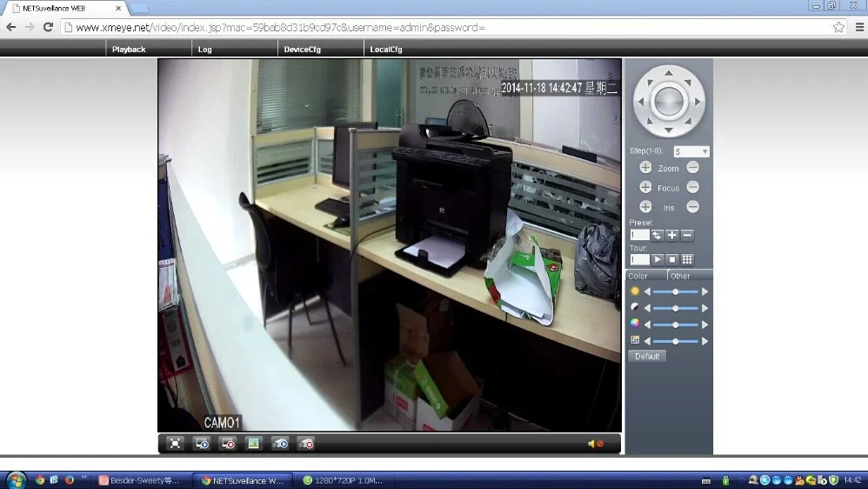The image size is (868, 489).
Task: Pan camera right with PTZ arrow
Action: [697, 102]
